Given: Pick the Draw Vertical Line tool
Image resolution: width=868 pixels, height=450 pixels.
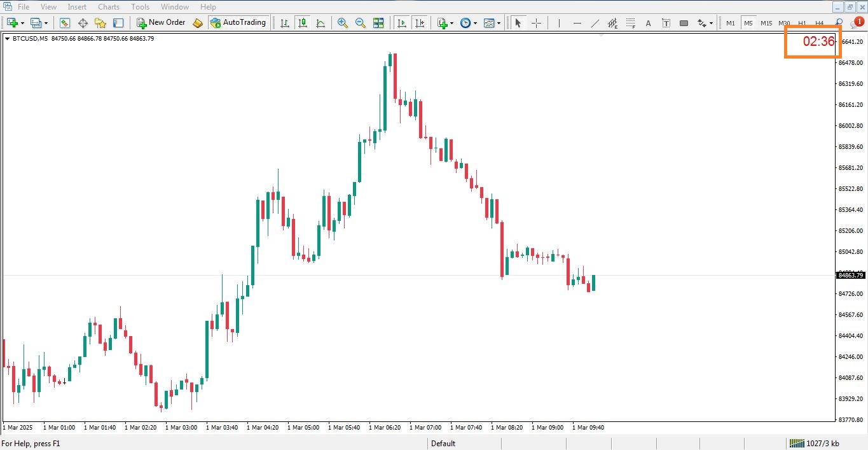Looking at the screenshot, I should pyautogui.click(x=559, y=23).
